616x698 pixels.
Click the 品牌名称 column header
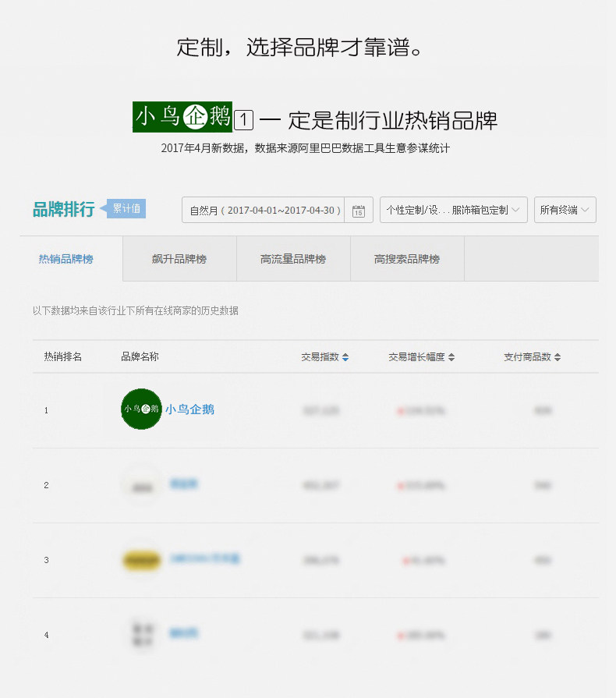140,356
